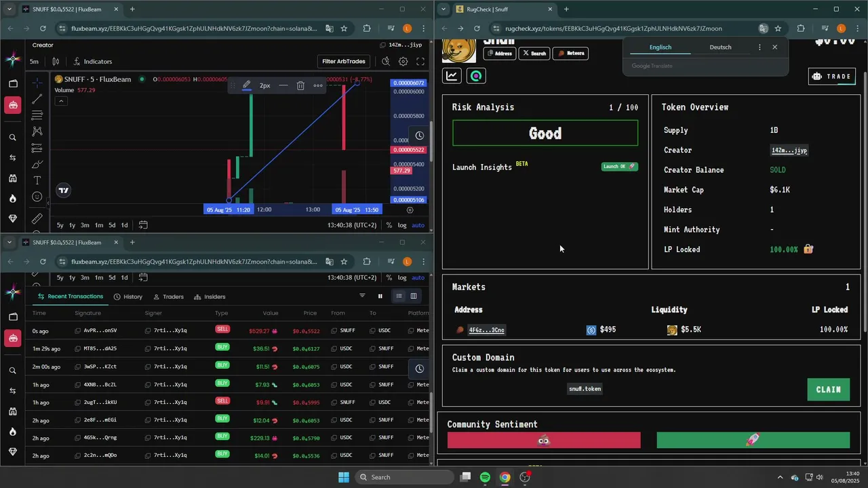Collapse the indicator legend arrow
Viewport: 868px width, 488px height.
click(61, 101)
